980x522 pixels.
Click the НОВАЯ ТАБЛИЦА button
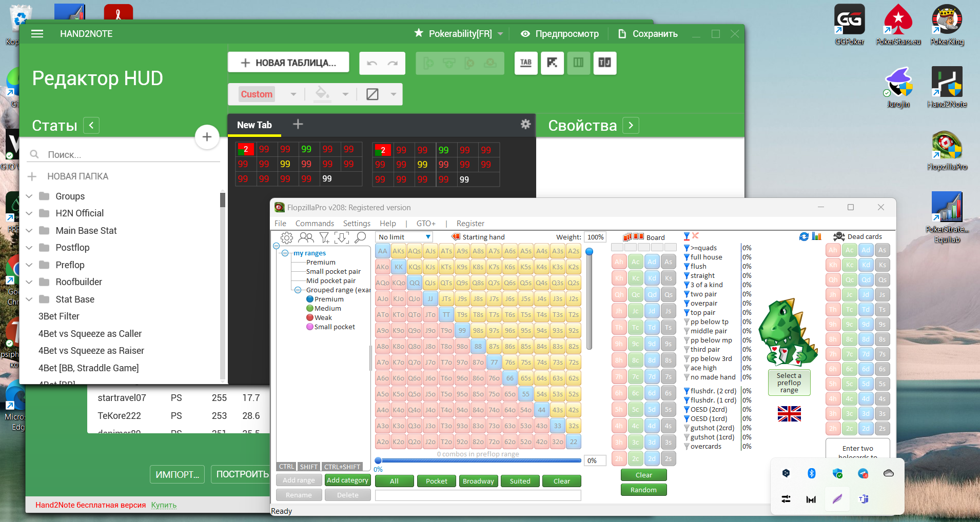pyautogui.click(x=288, y=63)
